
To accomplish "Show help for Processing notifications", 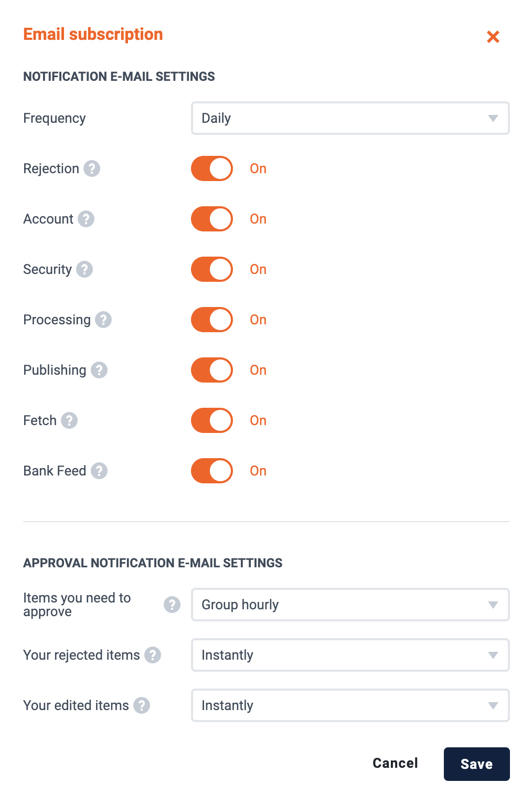I will 103,320.
